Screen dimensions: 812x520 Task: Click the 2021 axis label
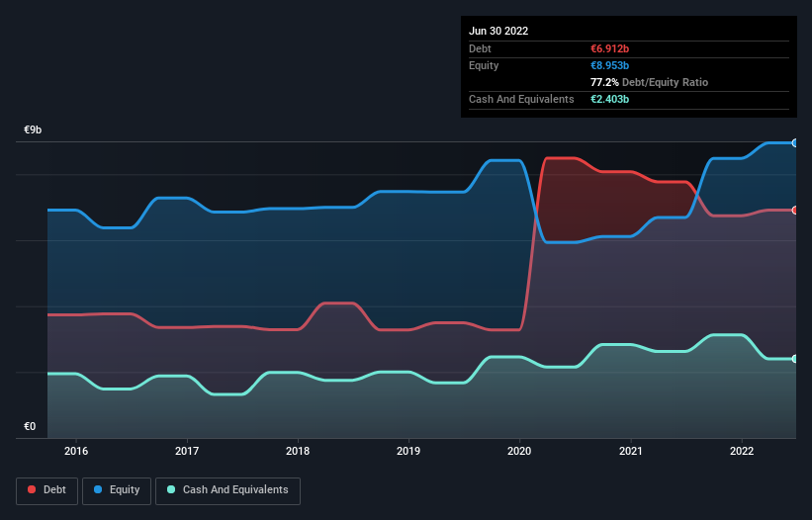pos(631,451)
